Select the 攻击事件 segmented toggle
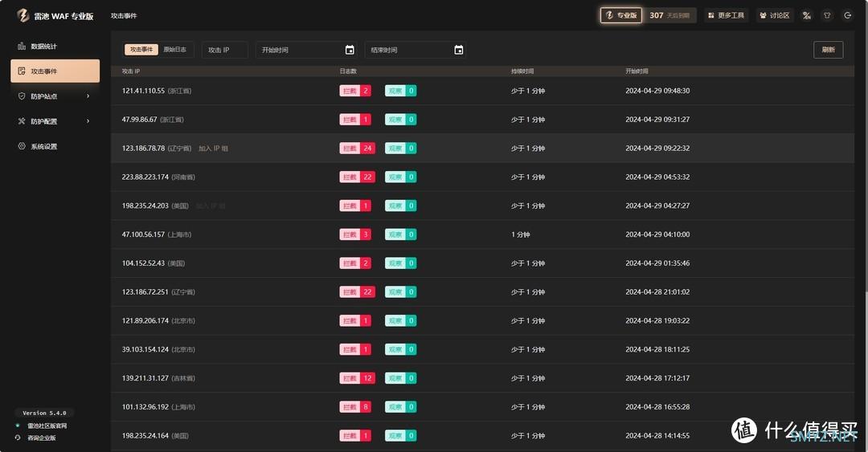 (x=141, y=50)
